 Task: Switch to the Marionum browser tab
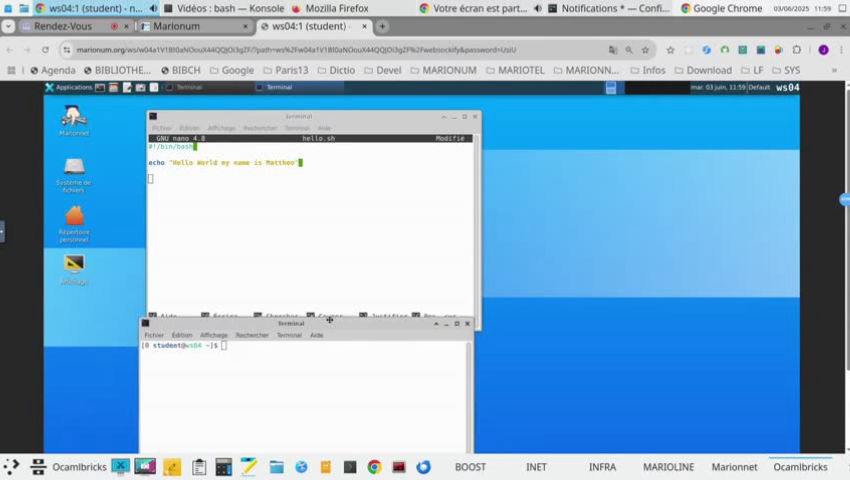176,26
